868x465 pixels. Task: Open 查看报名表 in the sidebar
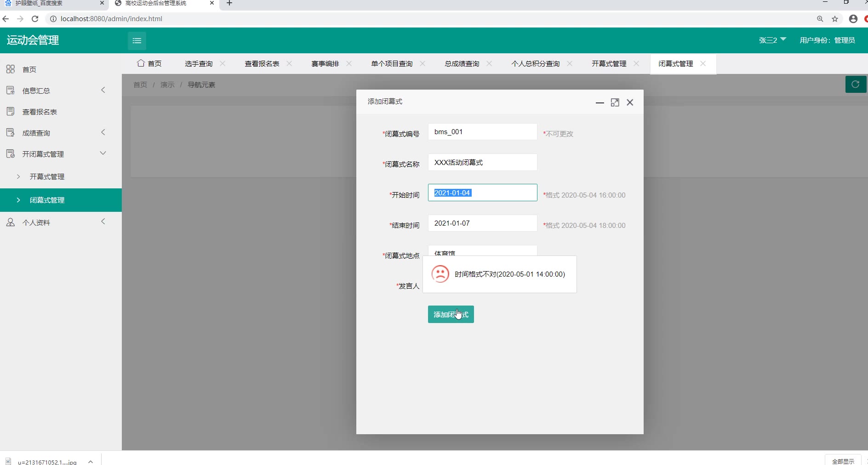pyautogui.click(x=40, y=112)
